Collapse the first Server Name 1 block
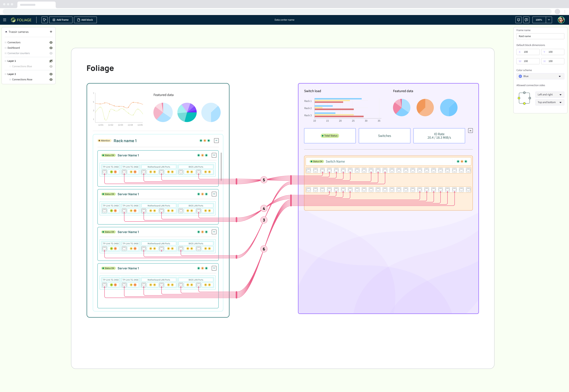The image size is (569, 392). coord(214,155)
